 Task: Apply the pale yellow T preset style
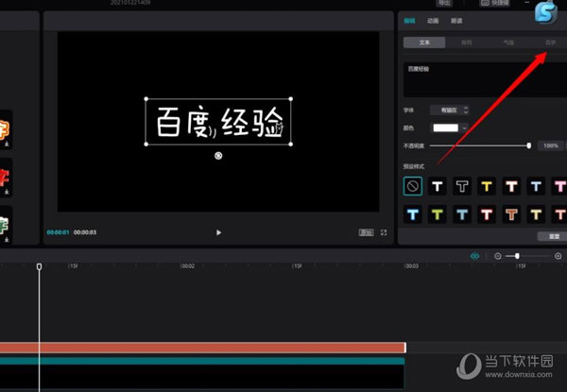click(x=536, y=214)
